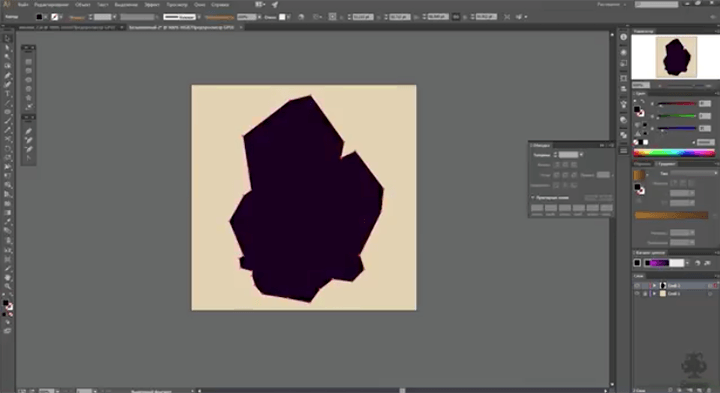This screenshot has width=720, height=393.
Task: Click the None swatch in Color panel
Action: click(x=636, y=142)
